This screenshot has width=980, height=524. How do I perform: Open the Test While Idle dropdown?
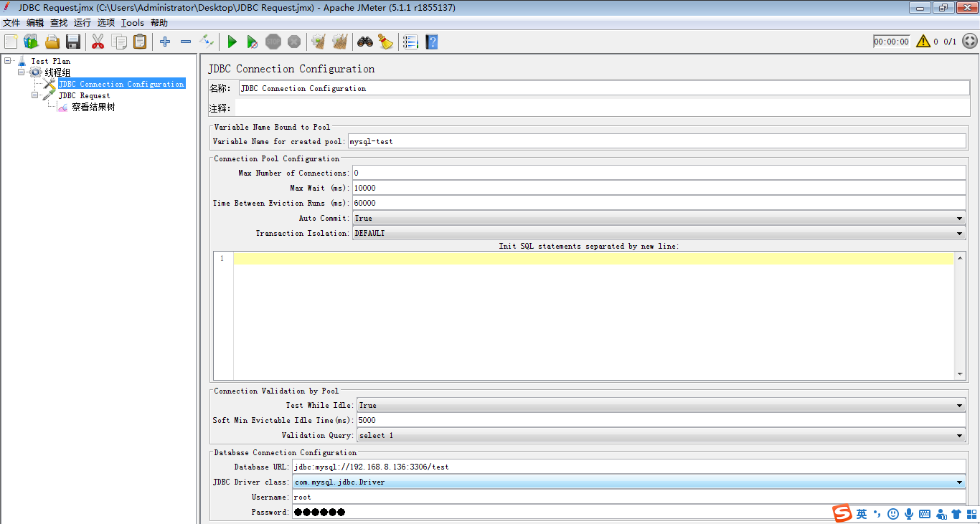point(661,405)
